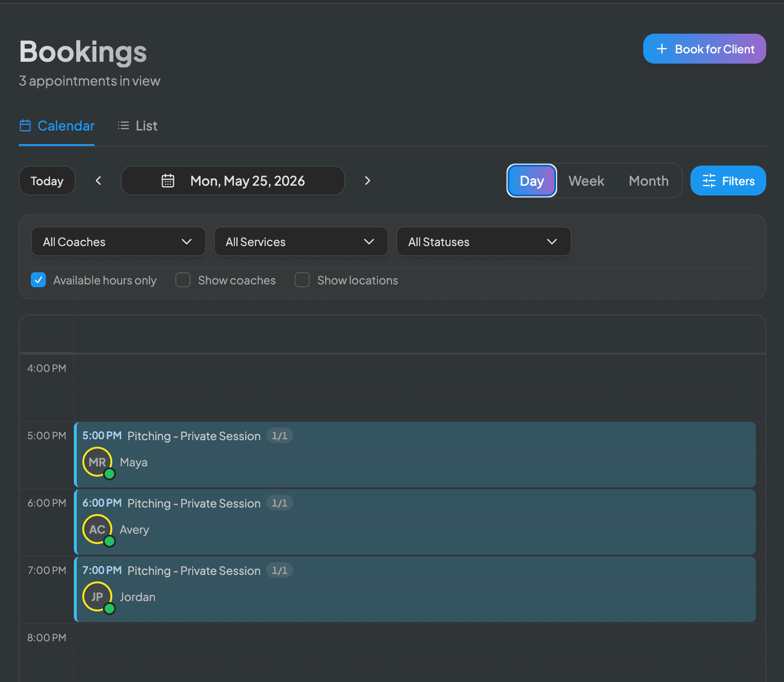Open the 7:00 PM Pitching session

tap(415, 589)
